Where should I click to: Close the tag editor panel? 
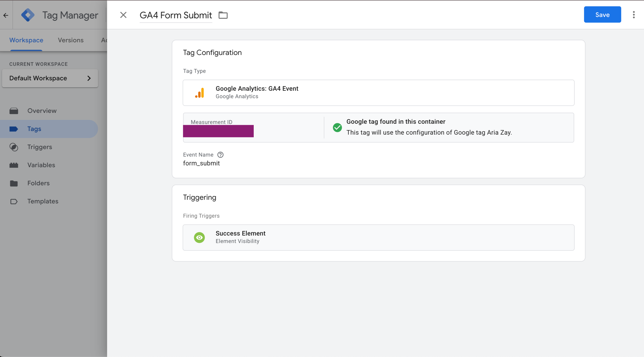pos(123,15)
